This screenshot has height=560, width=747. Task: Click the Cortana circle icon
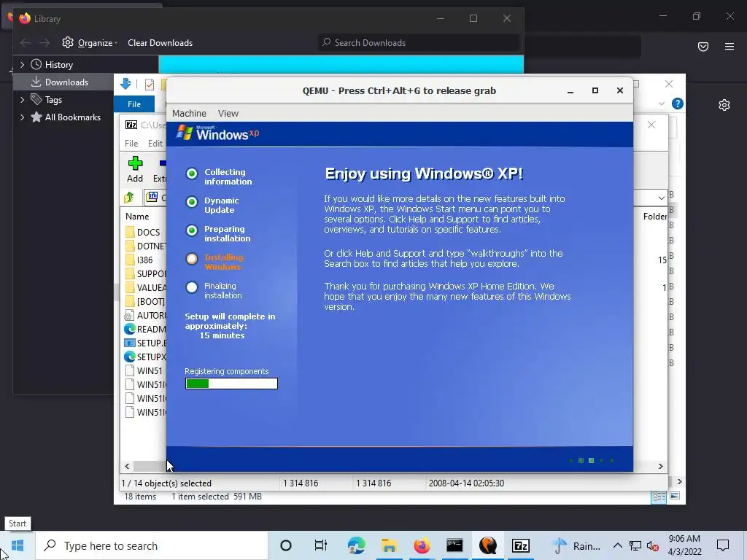click(286, 545)
